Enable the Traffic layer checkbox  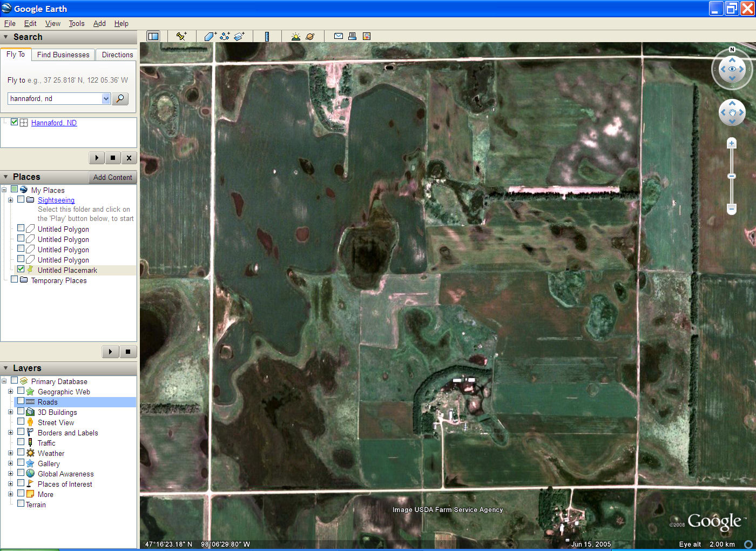click(21, 442)
